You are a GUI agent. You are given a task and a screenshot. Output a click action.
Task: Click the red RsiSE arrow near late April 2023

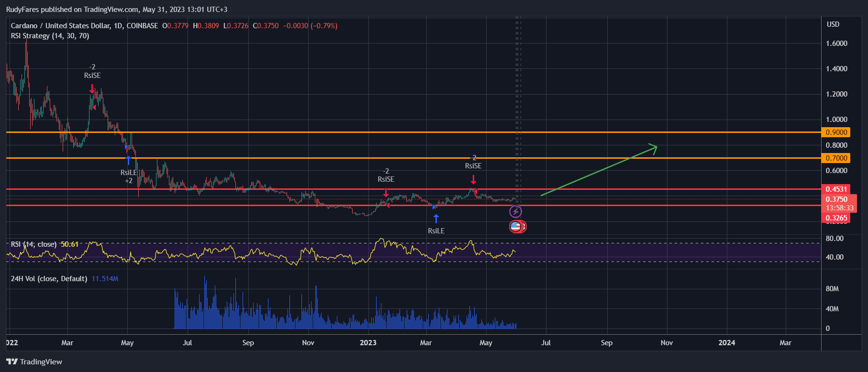(x=473, y=179)
